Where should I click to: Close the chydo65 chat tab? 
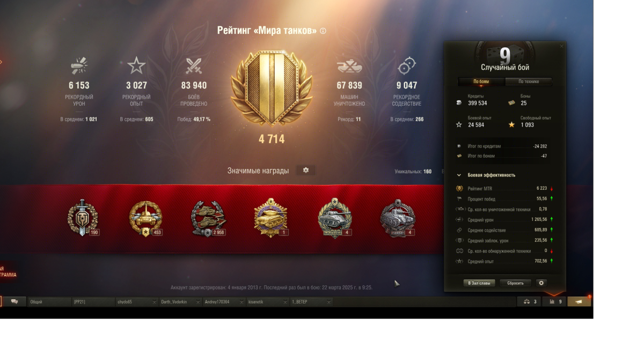154,302
